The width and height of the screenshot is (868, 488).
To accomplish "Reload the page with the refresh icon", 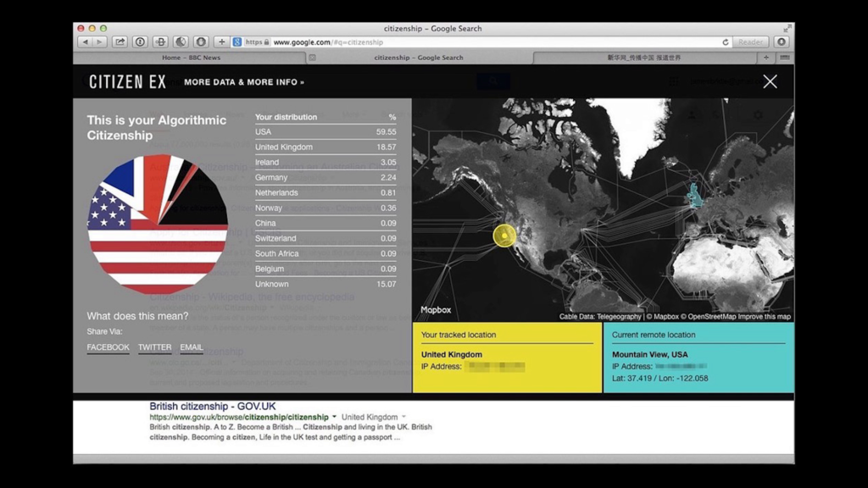I will point(726,42).
